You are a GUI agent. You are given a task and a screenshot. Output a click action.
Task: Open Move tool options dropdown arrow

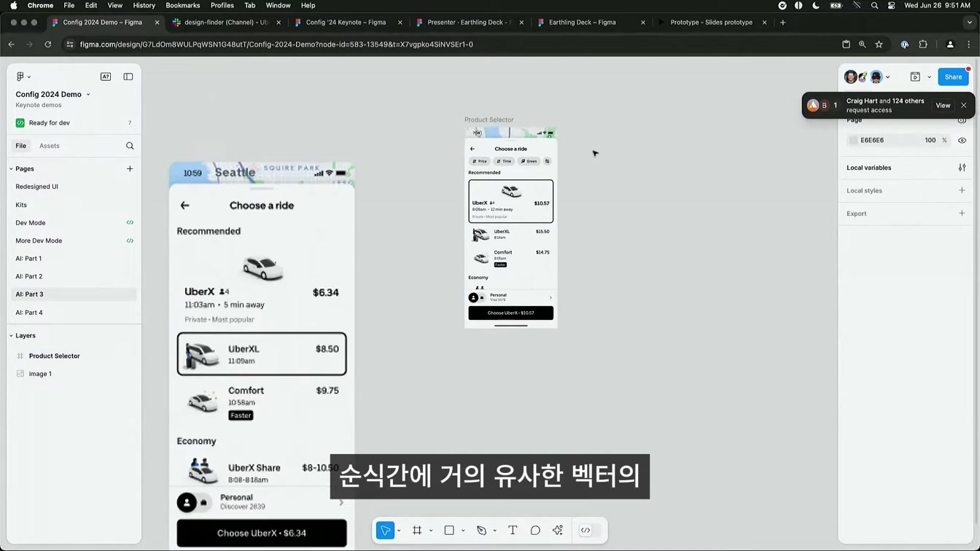click(399, 531)
